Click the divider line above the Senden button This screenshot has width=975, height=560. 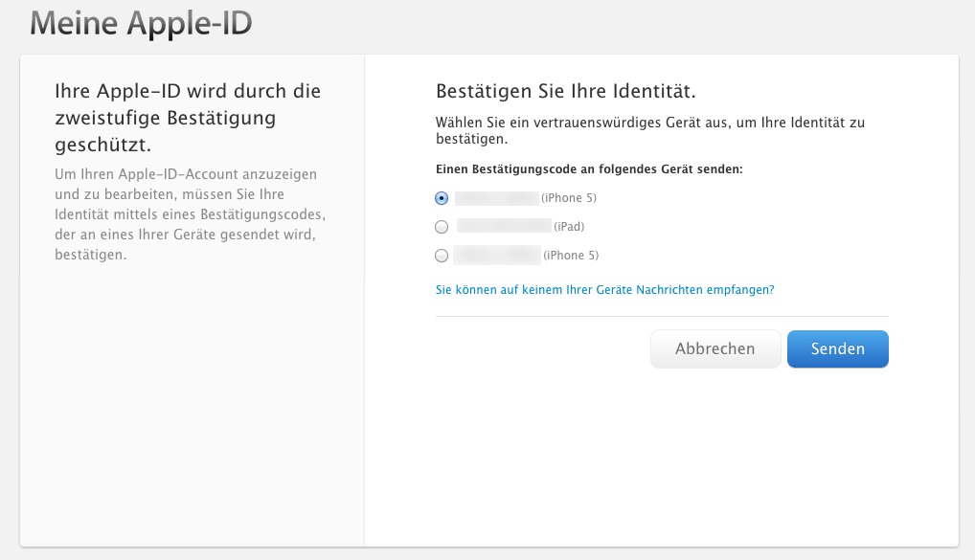[x=662, y=316]
